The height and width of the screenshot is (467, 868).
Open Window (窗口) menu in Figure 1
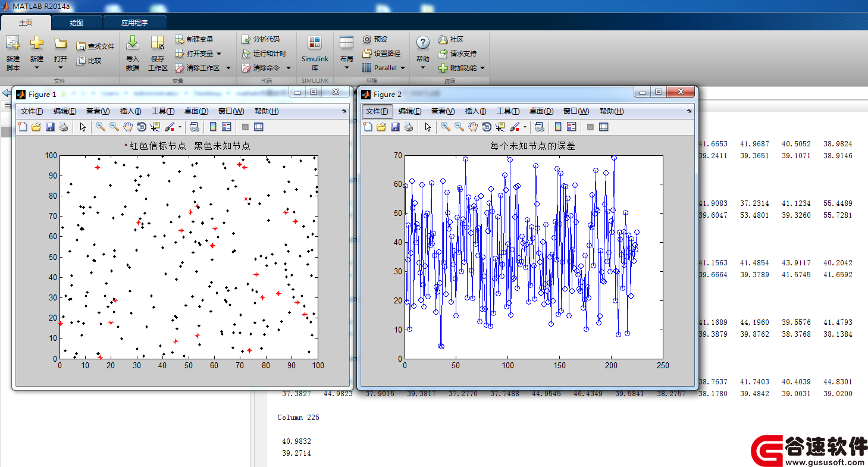[231, 111]
